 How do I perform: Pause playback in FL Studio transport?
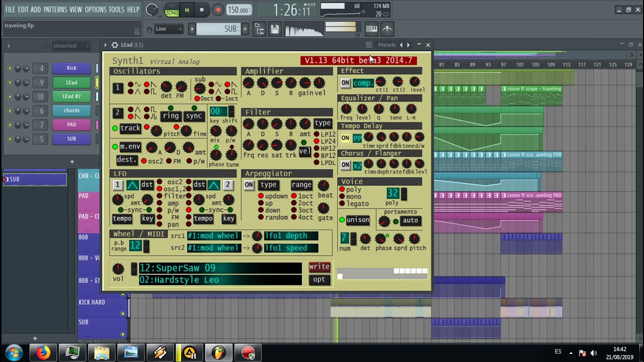click(x=187, y=10)
